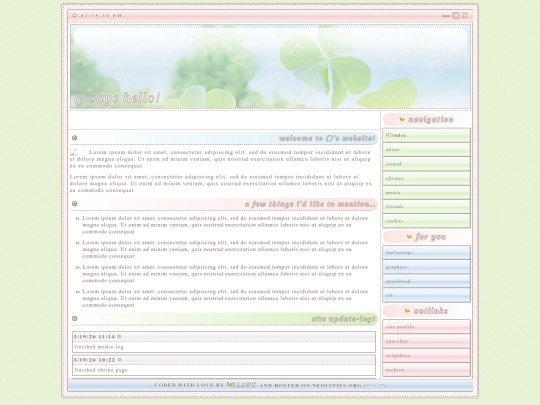The image size is (540, 405).
Task: Click the 'finished media-log' entry text
Action: coord(99,347)
